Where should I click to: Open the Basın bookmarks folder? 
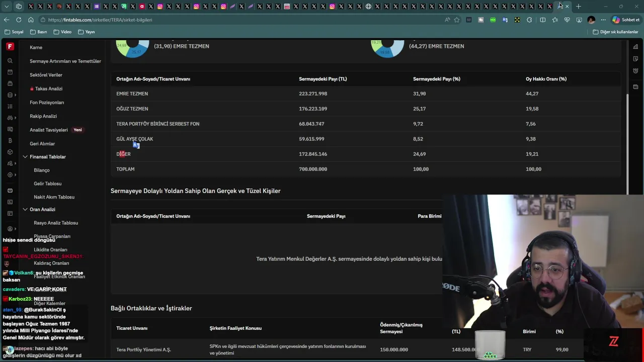point(39,32)
